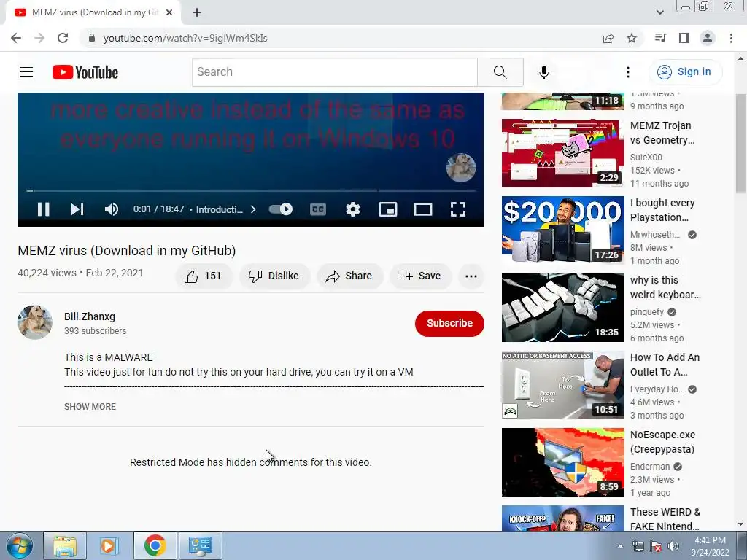747x560 pixels.
Task: Close the MEMZ virus tab
Action: 169,13
